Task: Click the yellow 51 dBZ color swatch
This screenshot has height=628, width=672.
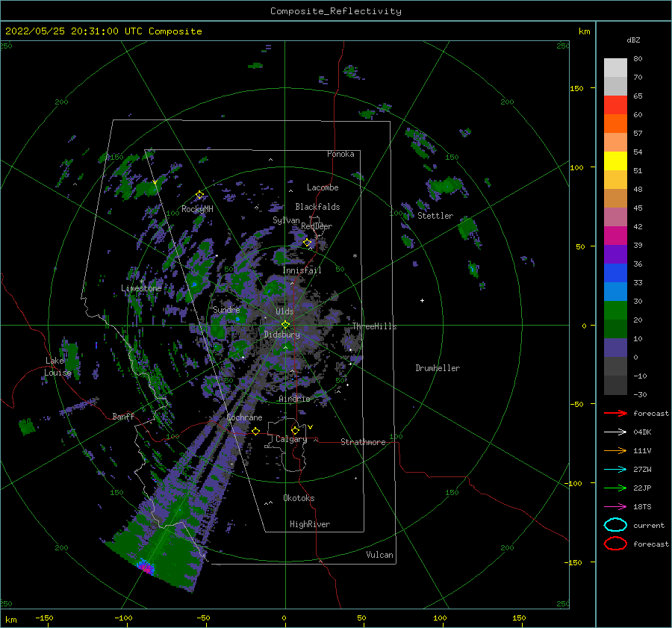Action: 615,161
